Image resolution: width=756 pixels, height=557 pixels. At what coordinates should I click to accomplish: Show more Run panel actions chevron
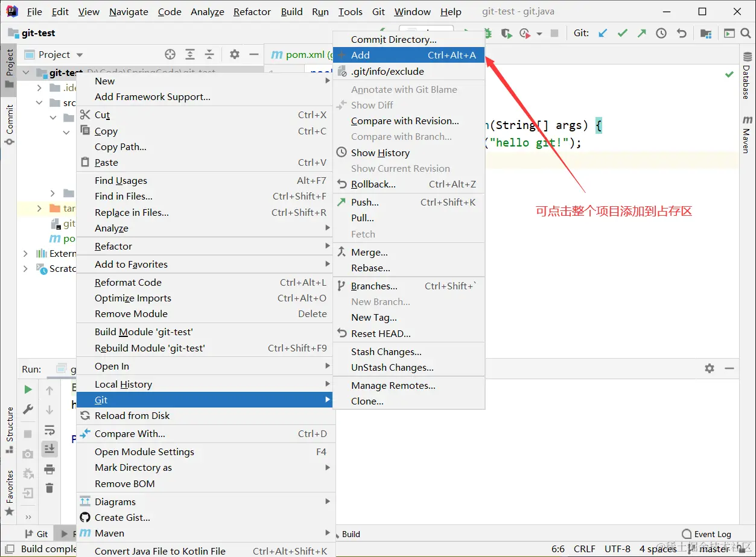point(28,517)
